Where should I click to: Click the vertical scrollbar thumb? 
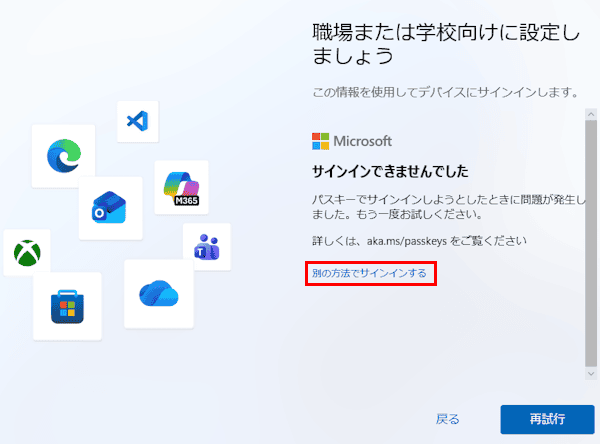point(591,243)
